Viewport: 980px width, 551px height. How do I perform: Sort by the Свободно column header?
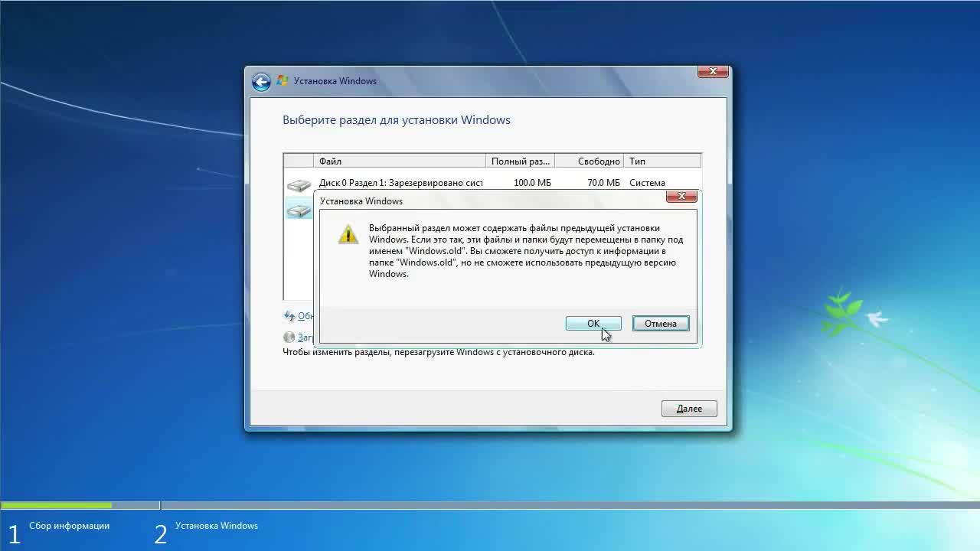[590, 161]
